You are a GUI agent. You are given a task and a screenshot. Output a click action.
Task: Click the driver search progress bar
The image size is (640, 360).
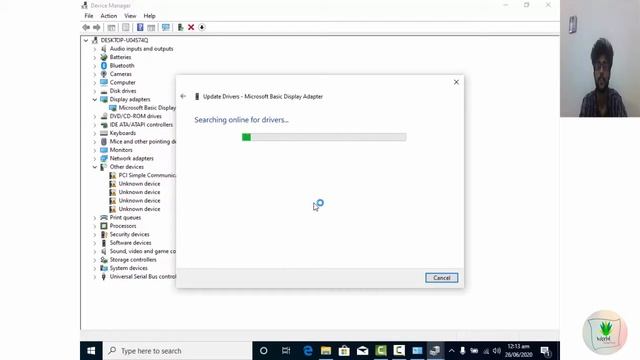[324, 137]
